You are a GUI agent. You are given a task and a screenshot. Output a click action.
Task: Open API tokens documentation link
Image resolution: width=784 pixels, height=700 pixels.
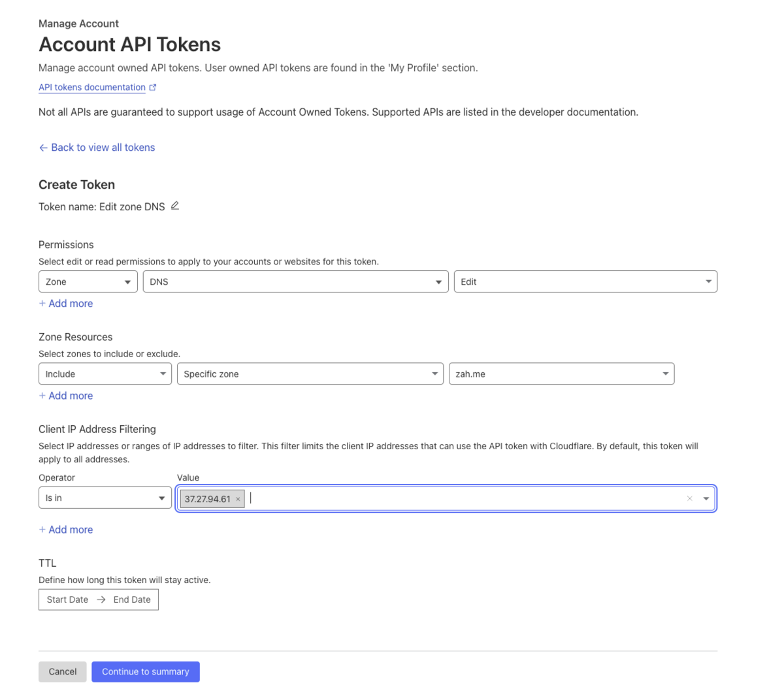click(x=92, y=87)
